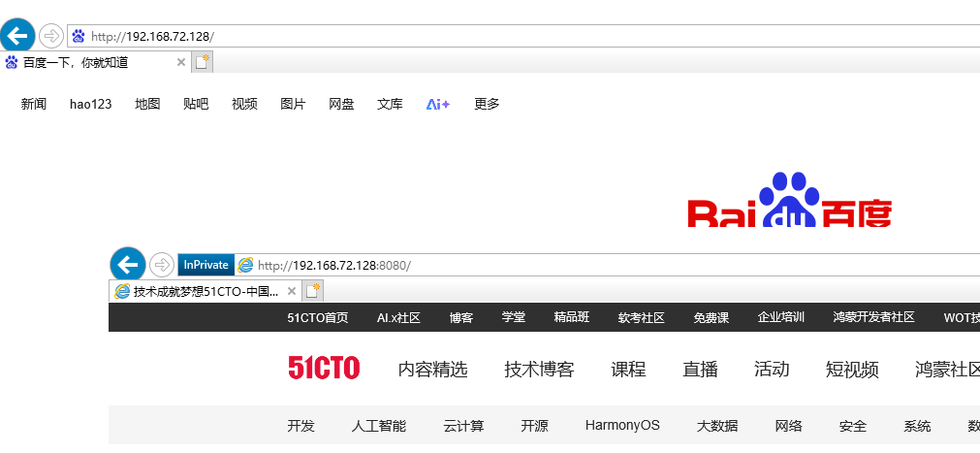Select the 开源 category
Screen dimensions: 980x453
pos(534,426)
